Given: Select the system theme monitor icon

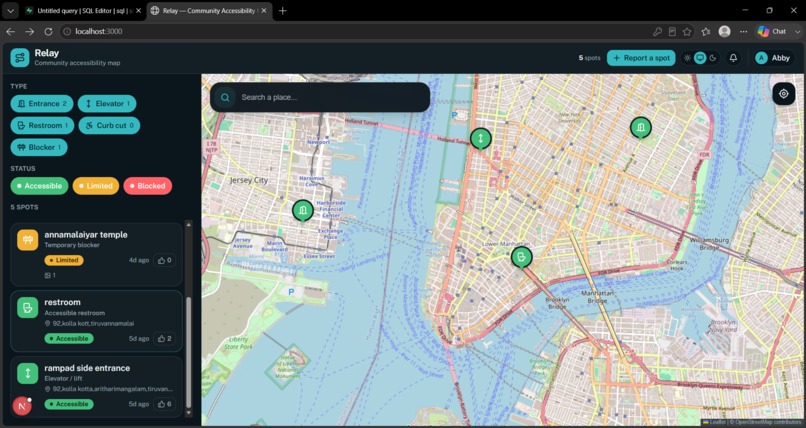Looking at the screenshot, I should pyautogui.click(x=700, y=58).
